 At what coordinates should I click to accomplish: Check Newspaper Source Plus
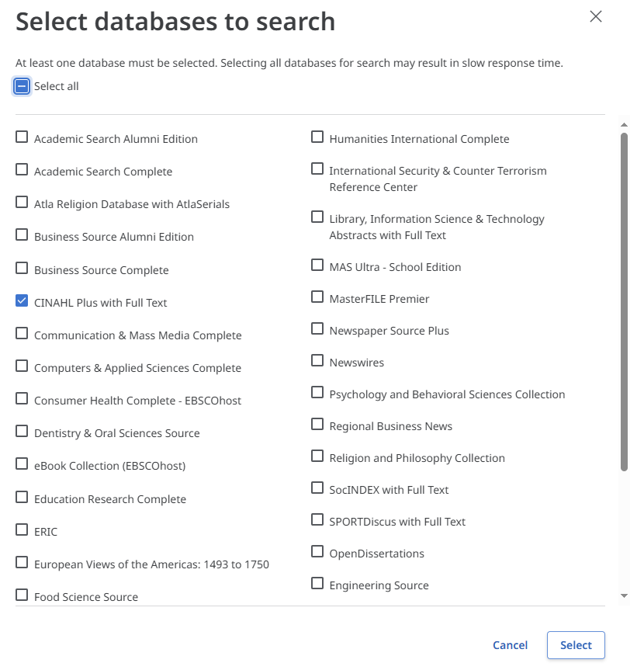point(317,329)
